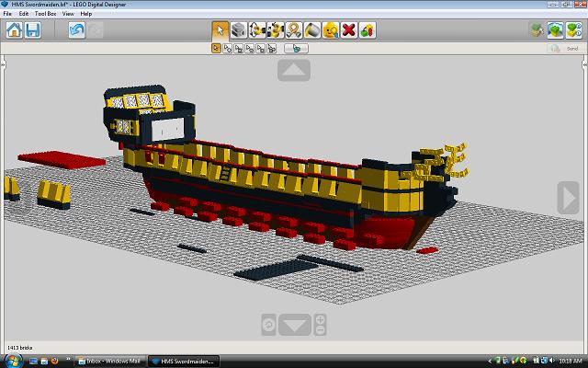Click the 1413 bricks status text
This screenshot has height=368, width=588.
click(20, 348)
